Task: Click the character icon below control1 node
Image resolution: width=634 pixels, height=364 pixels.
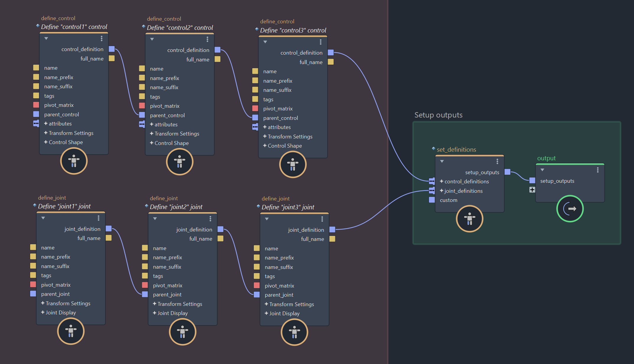Action: pyautogui.click(x=74, y=161)
